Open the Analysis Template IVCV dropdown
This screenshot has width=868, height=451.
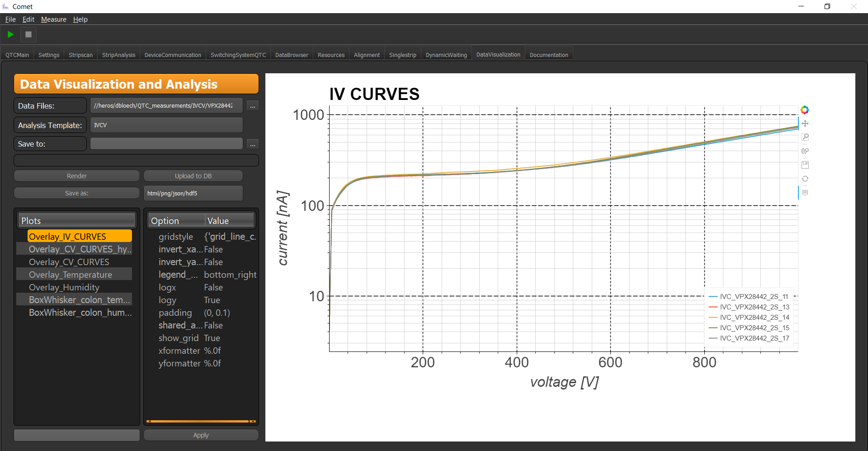click(x=166, y=125)
